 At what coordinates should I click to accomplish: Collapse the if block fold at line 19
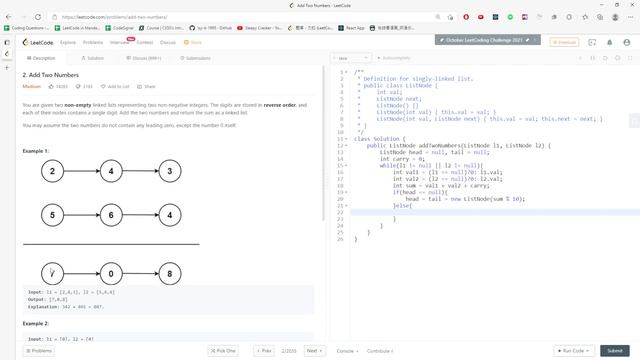(347, 192)
